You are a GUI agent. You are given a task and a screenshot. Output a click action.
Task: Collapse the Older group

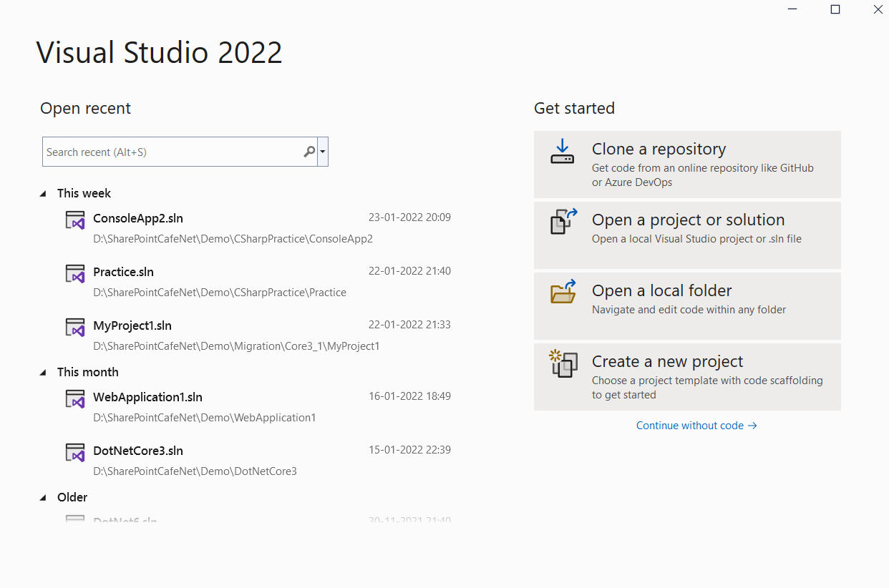[43, 498]
